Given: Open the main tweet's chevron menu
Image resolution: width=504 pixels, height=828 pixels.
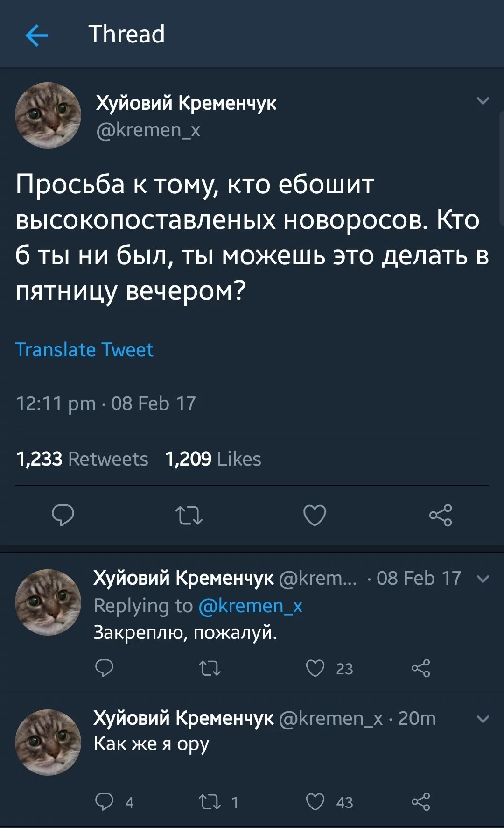Looking at the screenshot, I should point(483,101).
